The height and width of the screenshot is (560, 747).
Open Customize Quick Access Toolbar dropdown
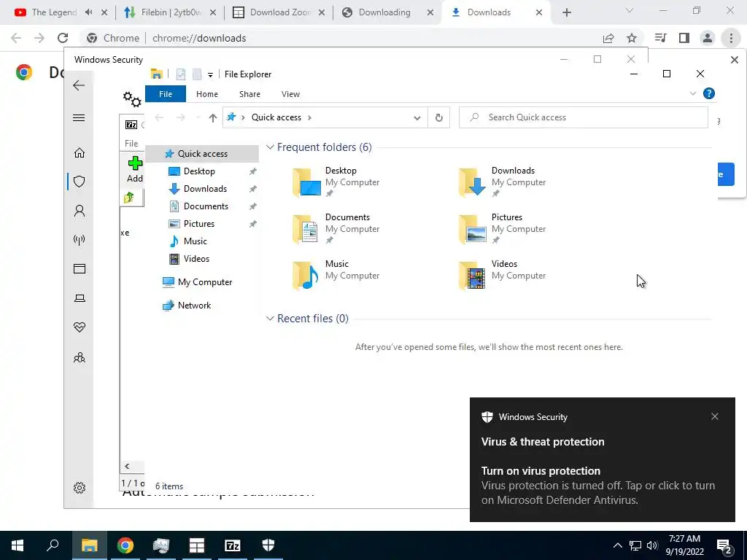[x=210, y=75]
